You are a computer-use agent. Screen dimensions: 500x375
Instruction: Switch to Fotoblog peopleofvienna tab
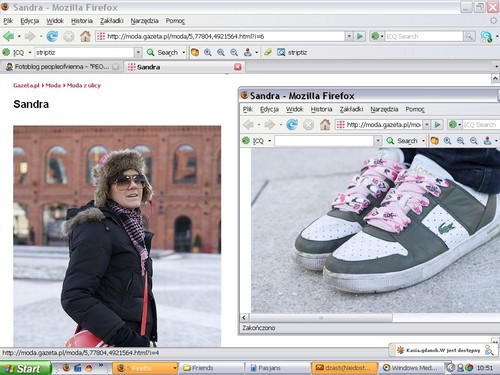coord(62,67)
